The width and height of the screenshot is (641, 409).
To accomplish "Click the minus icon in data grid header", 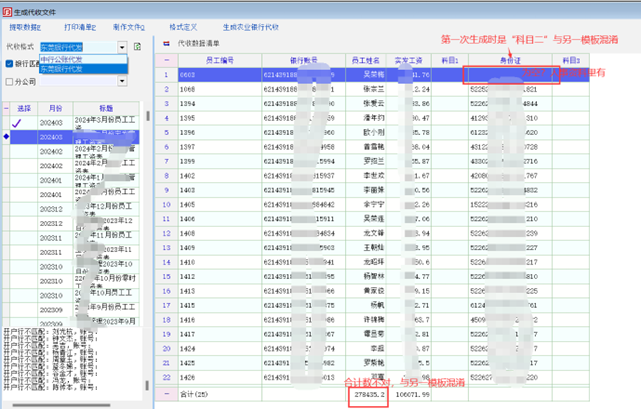I will 168,61.
